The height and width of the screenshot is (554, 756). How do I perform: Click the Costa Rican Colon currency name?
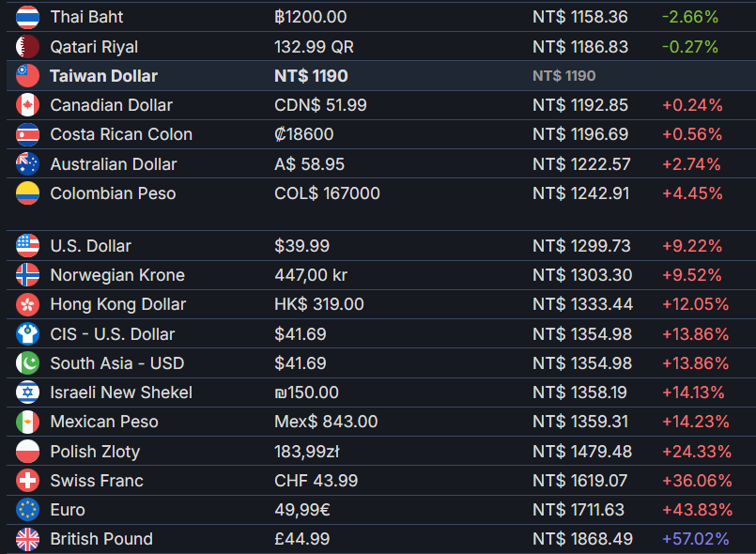[121, 134]
